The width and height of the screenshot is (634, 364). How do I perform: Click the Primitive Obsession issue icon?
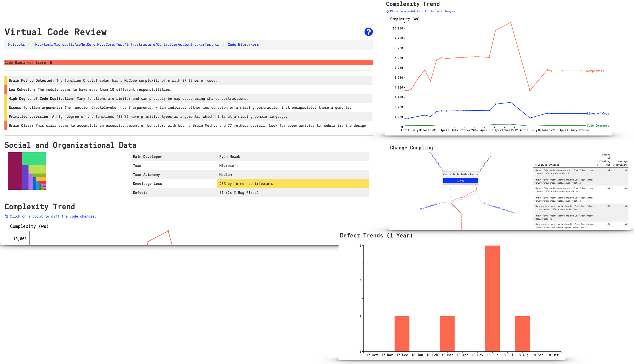[6, 116]
